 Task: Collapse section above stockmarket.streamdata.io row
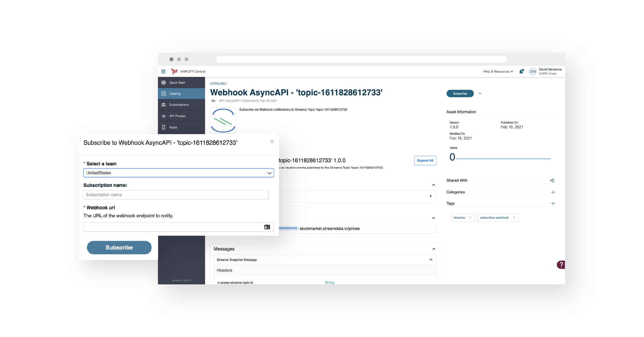433,218
